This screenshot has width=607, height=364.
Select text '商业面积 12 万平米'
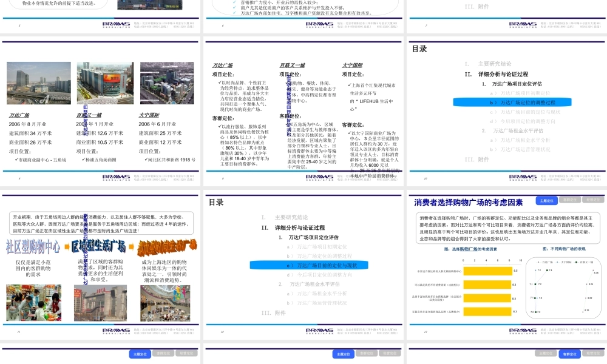pyautogui.click(x=160, y=143)
